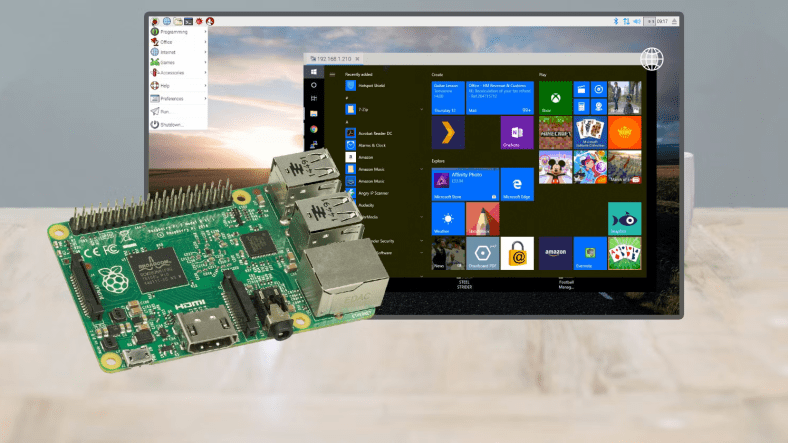Open the News tile

click(x=448, y=254)
